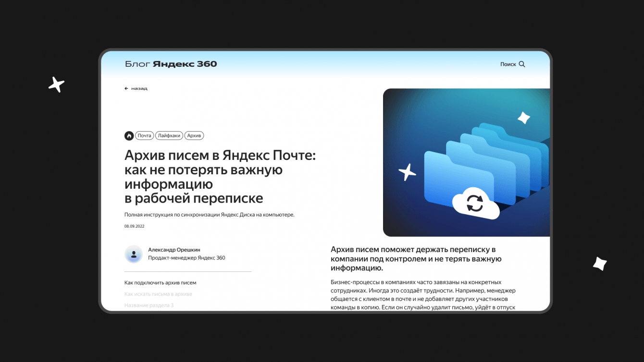Screen dimensions: 644x362
Task: Click the subtitle "Полная инструкция по синхронизации"
Action: (209, 215)
